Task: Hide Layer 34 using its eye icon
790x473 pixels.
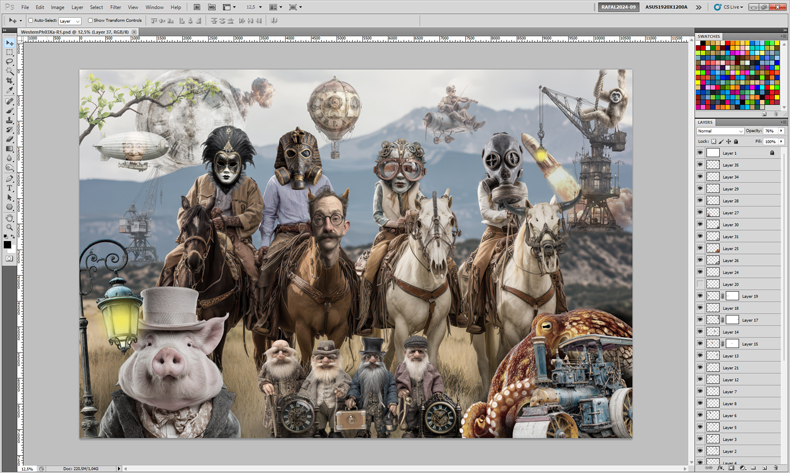Action: pos(700,177)
